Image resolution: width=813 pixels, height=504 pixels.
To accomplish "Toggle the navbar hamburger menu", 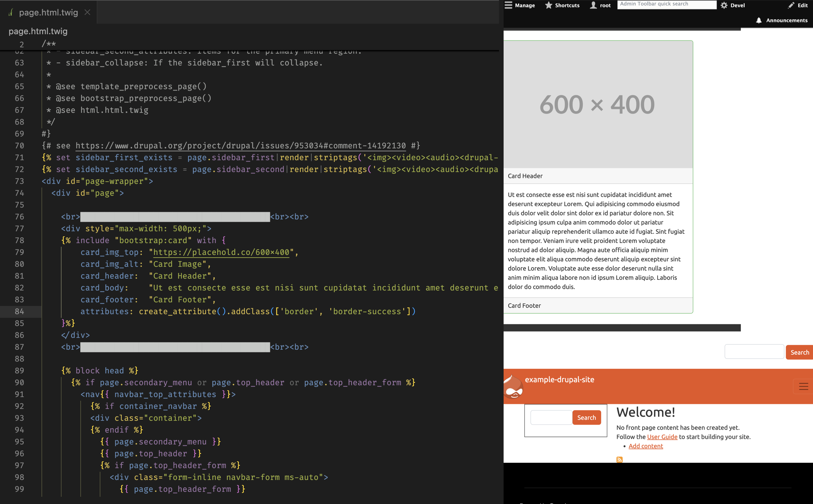I will (803, 386).
